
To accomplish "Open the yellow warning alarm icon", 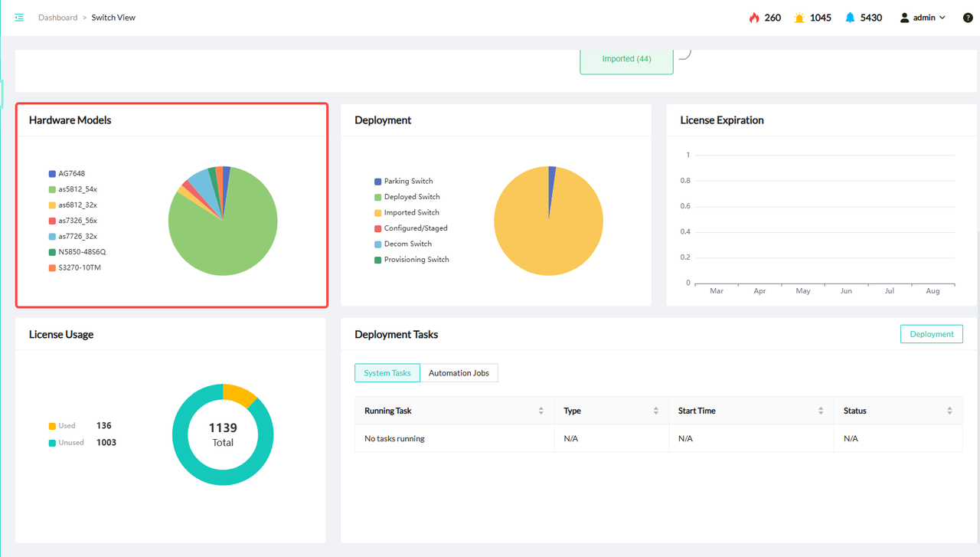I will coord(799,18).
